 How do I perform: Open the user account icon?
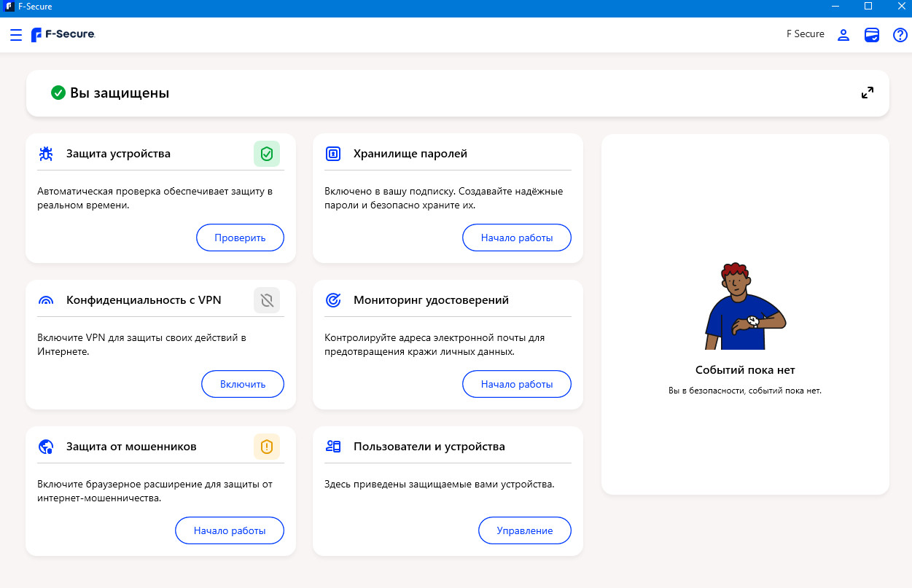point(843,34)
